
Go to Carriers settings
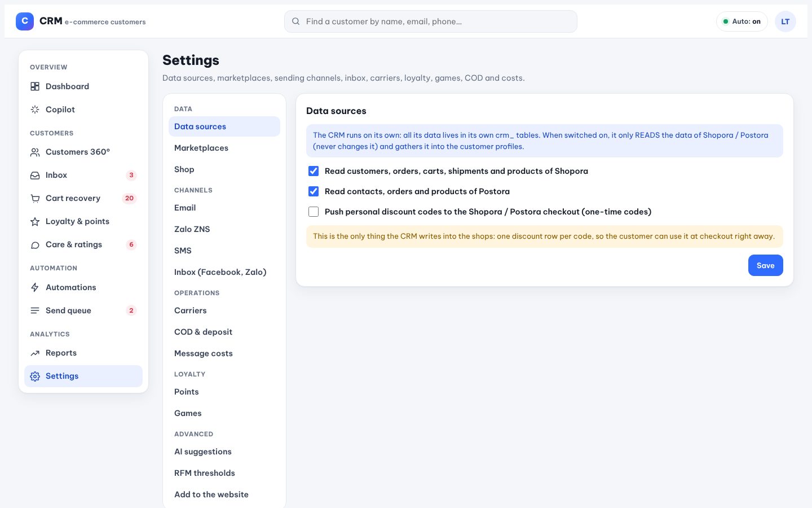(x=224, y=310)
